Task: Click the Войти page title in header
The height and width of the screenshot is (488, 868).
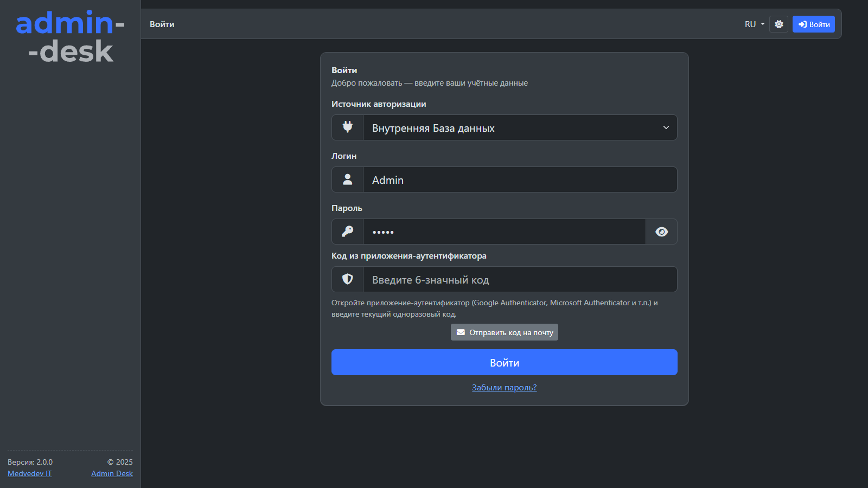Action: (x=162, y=24)
